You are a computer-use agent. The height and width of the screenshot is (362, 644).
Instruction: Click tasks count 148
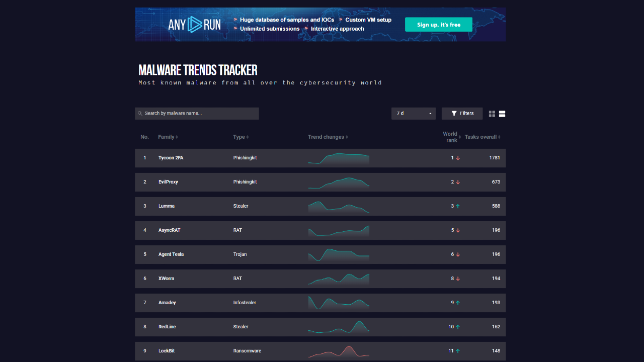(x=496, y=351)
